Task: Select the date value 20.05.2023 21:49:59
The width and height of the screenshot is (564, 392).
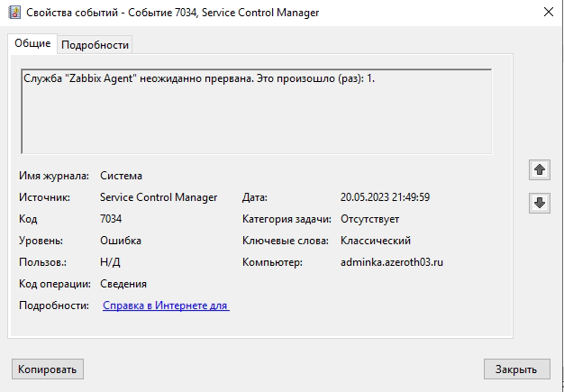Action: (x=385, y=197)
